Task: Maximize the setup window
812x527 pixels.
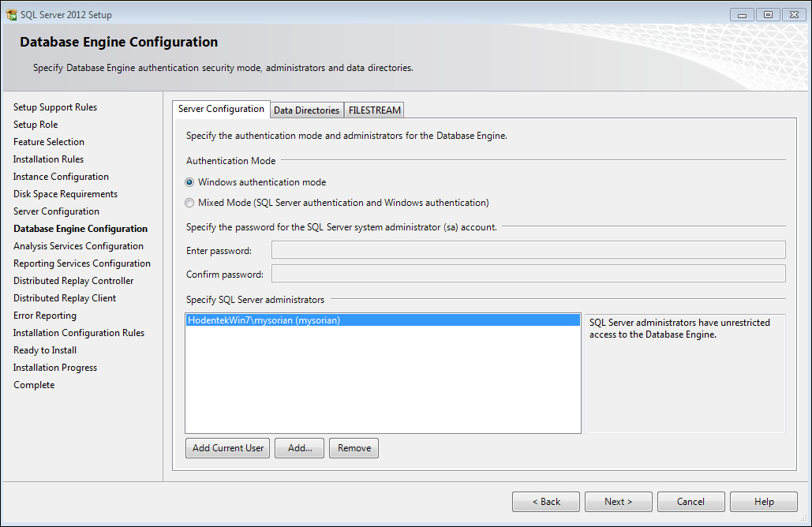Action: [766, 14]
